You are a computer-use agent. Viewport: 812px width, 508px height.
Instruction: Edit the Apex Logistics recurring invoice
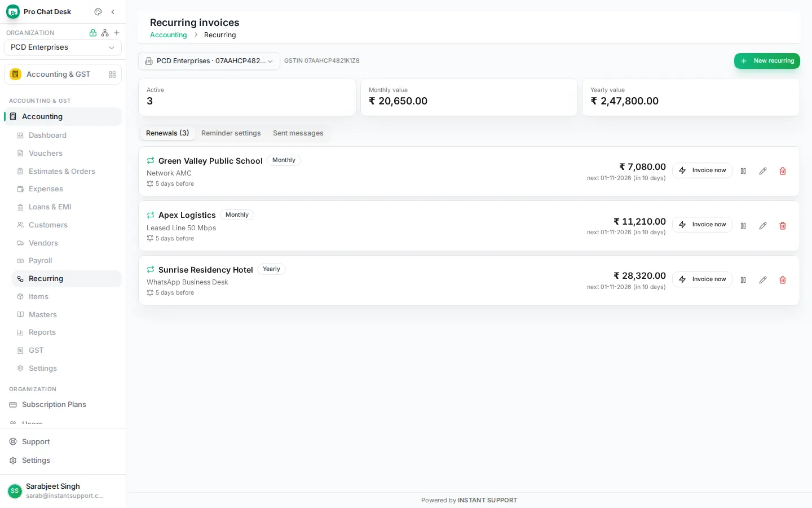click(763, 226)
